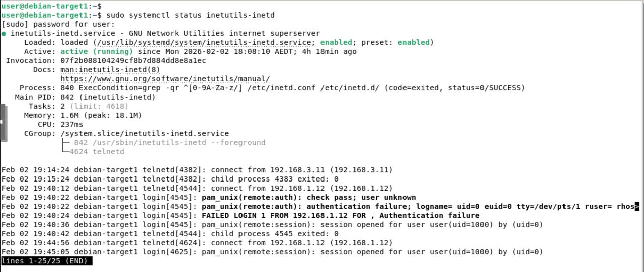Click the line truncation arrow after rhos
644x272 pixels.
pos(637,206)
